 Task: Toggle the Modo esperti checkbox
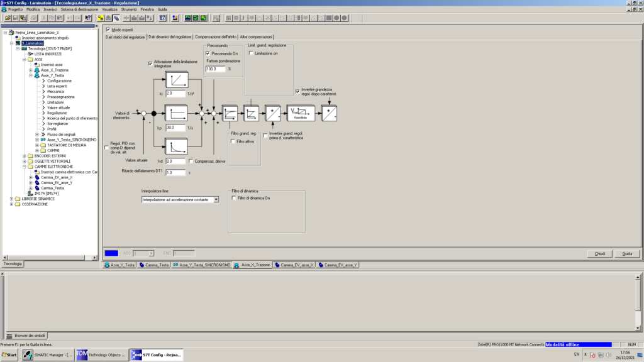108,30
